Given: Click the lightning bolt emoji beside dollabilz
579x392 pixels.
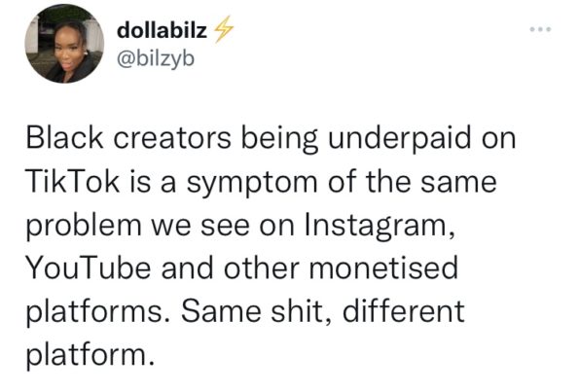Looking at the screenshot, I should [x=223, y=29].
